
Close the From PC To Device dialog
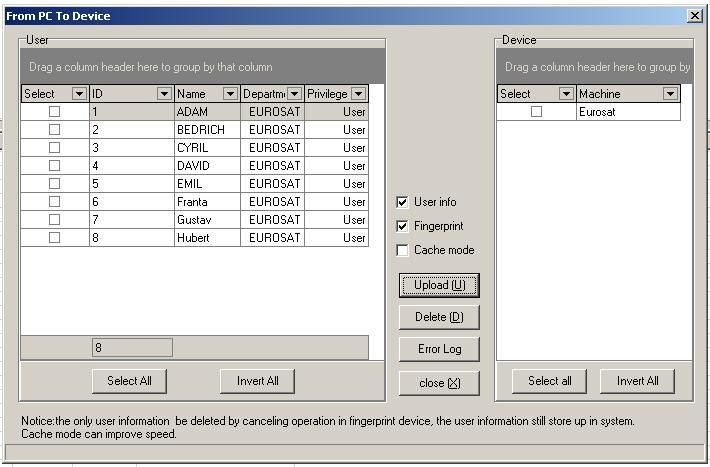click(694, 16)
